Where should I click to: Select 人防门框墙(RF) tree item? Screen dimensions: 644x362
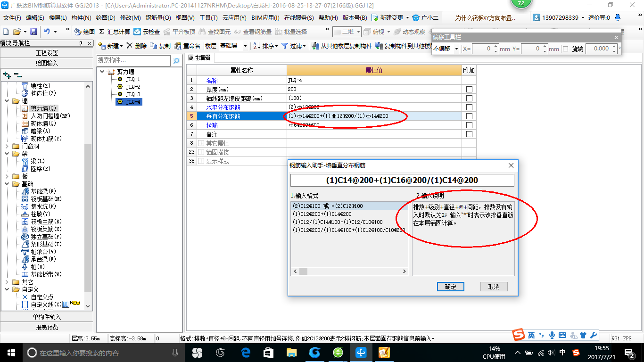pyautogui.click(x=46, y=116)
